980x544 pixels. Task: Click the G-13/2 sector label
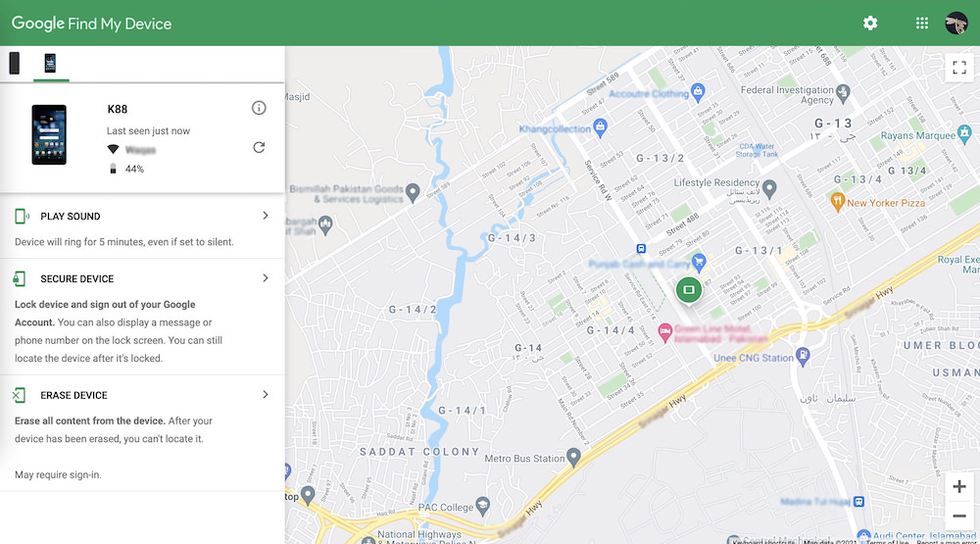tap(660, 158)
